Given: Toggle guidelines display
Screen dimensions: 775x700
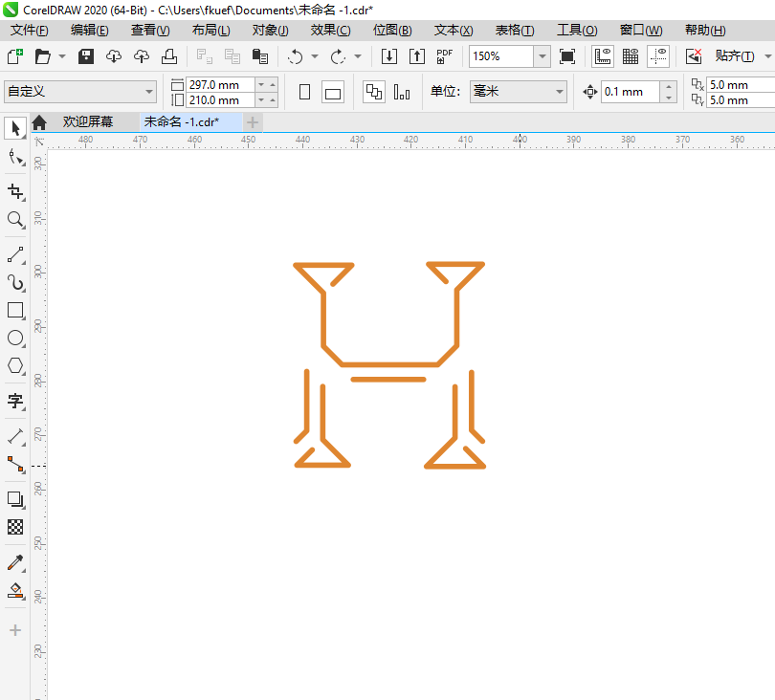Looking at the screenshot, I should tap(658, 56).
